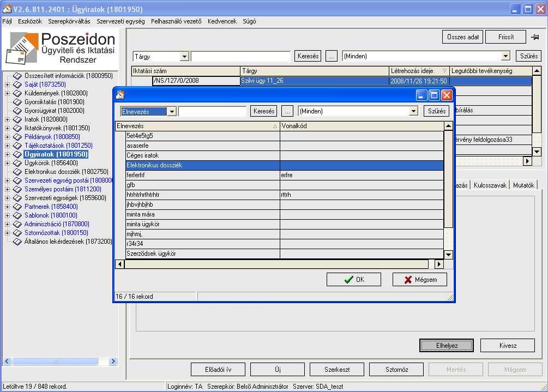Click the dialog's Keresés button
The height and width of the screenshot is (392, 548).
pyautogui.click(x=264, y=111)
